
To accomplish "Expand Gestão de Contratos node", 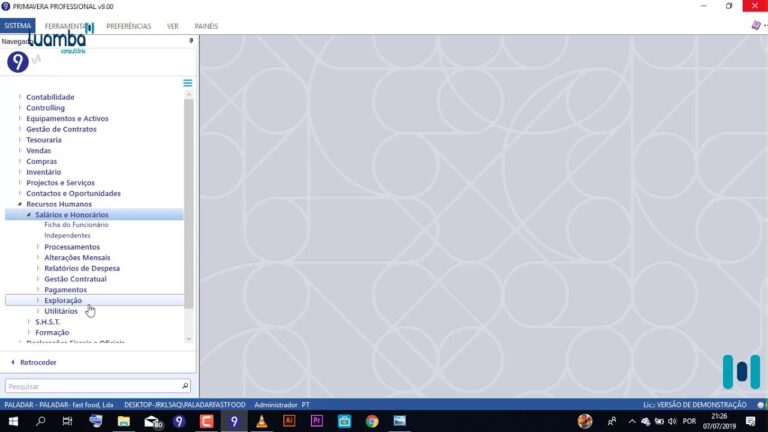I will click(20, 129).
